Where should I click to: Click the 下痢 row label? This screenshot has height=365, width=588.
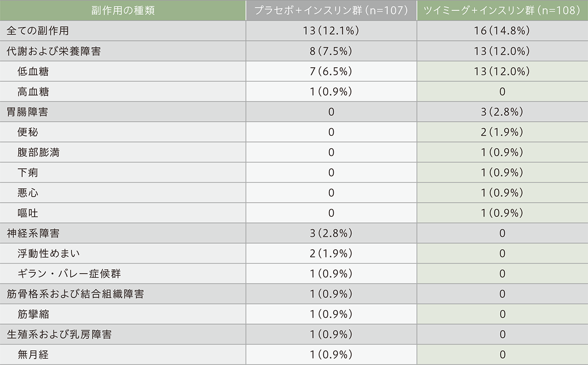pyautogui.click(x=27, y=172)
